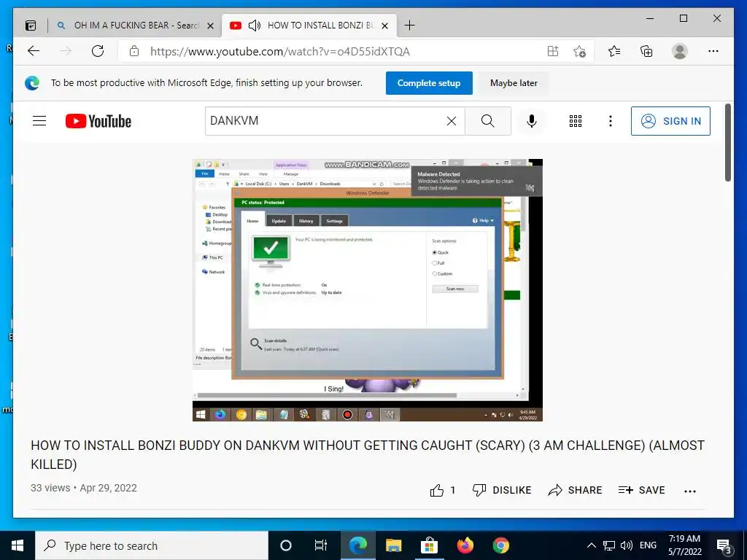Run the YouTube search magnifier button
The image size is (747, 560).
tap(488, 121)
